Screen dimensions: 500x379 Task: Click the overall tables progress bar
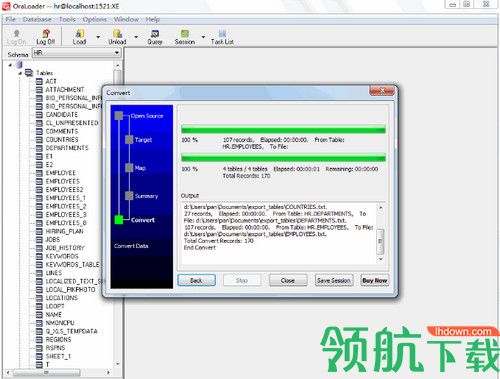[283, 157]
